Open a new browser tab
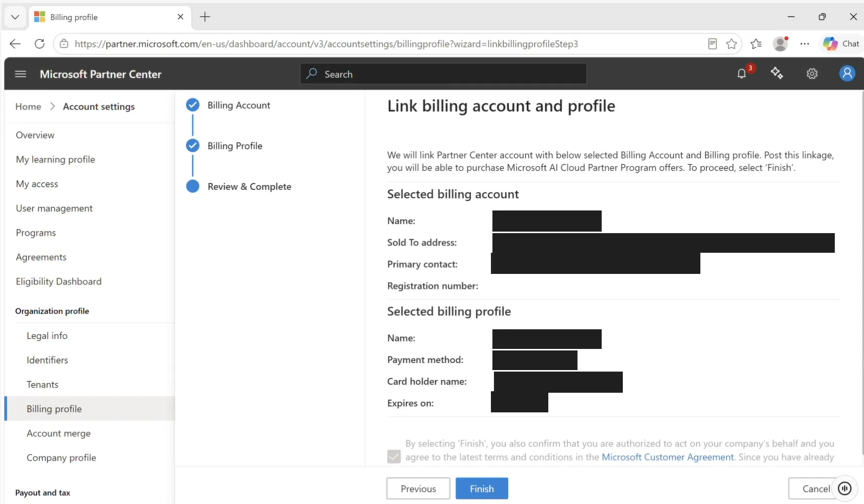864x504 pixels. pos(205,17)
